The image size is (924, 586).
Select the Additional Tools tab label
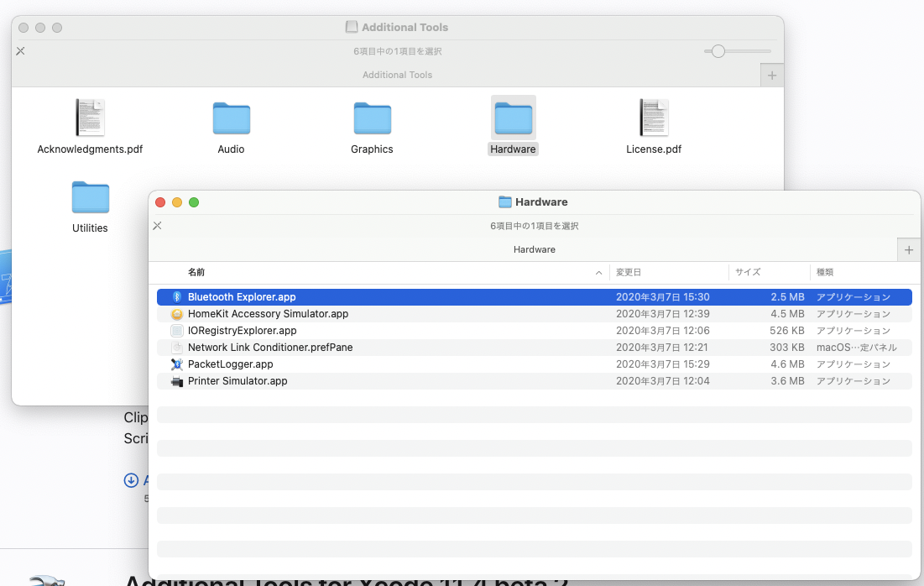397,76
